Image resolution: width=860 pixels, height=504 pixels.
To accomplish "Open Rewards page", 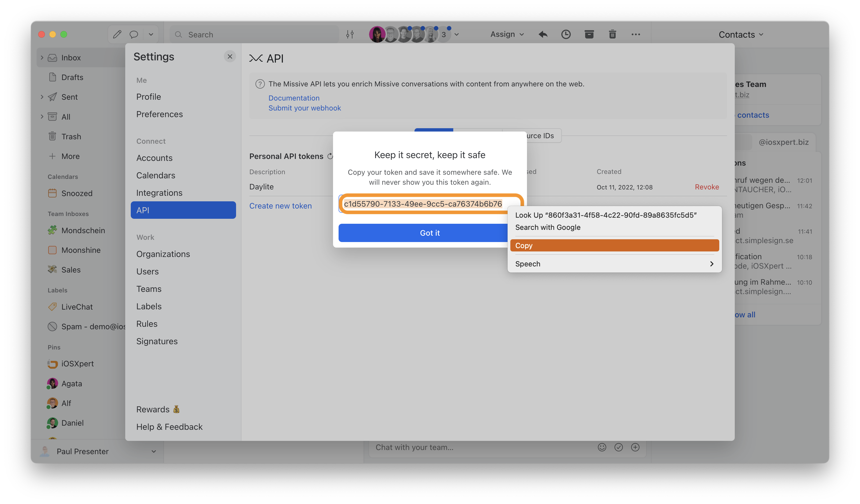I will point(158,409).
